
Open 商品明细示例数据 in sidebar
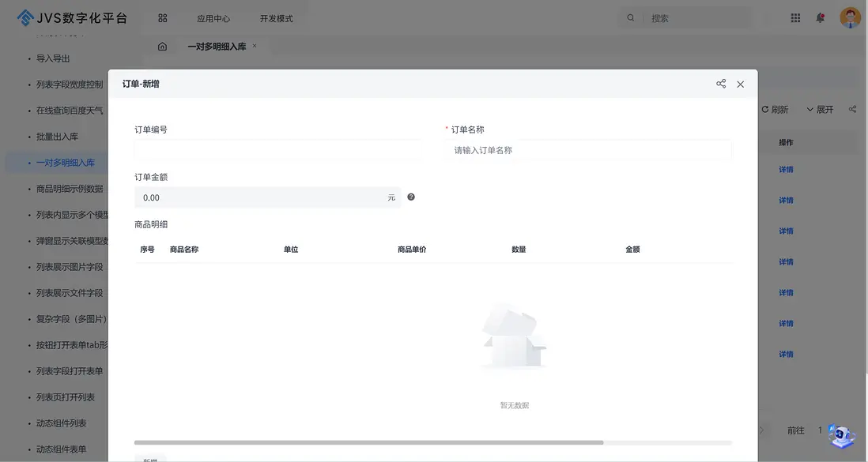click(70, 188)
